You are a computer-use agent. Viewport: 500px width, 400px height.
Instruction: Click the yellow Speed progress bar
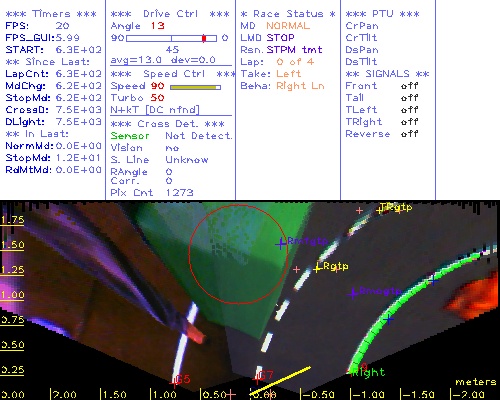pos(195,87)
